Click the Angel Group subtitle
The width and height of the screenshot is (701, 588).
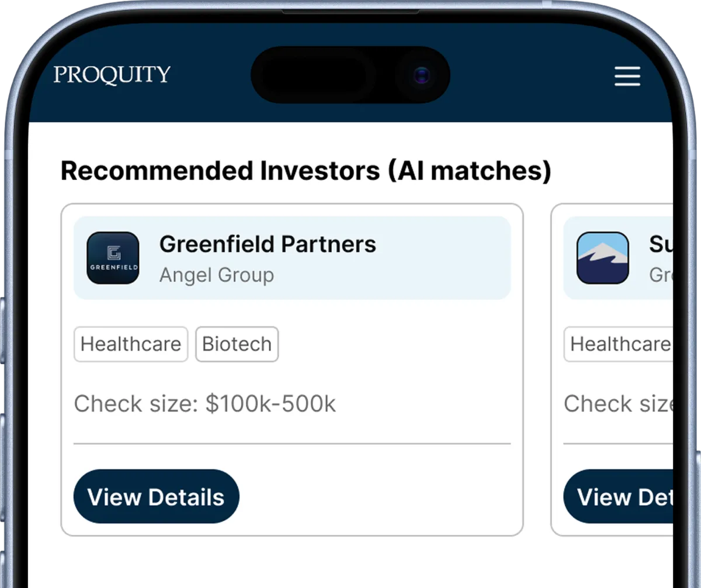(217, 275)
